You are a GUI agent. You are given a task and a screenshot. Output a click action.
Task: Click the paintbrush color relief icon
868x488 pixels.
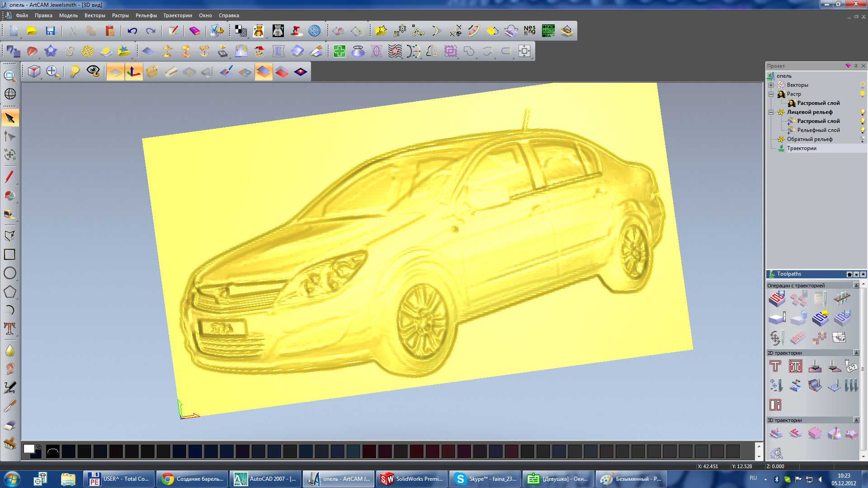coord(226,71)
